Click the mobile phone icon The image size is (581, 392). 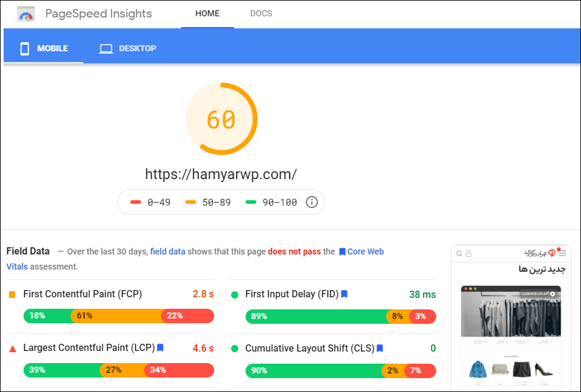click(x=25, y=48)
